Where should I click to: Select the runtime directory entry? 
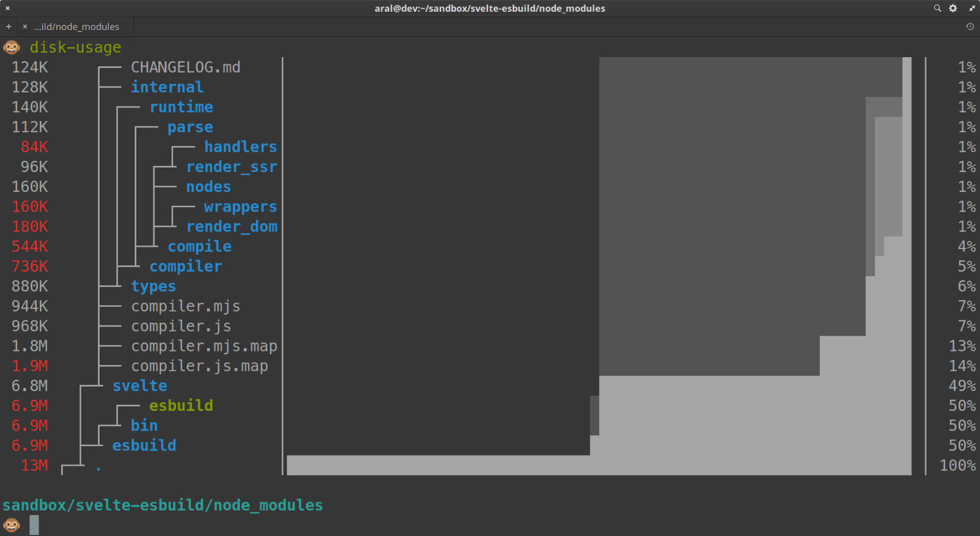pyautogui.click(x=181, y=107)
